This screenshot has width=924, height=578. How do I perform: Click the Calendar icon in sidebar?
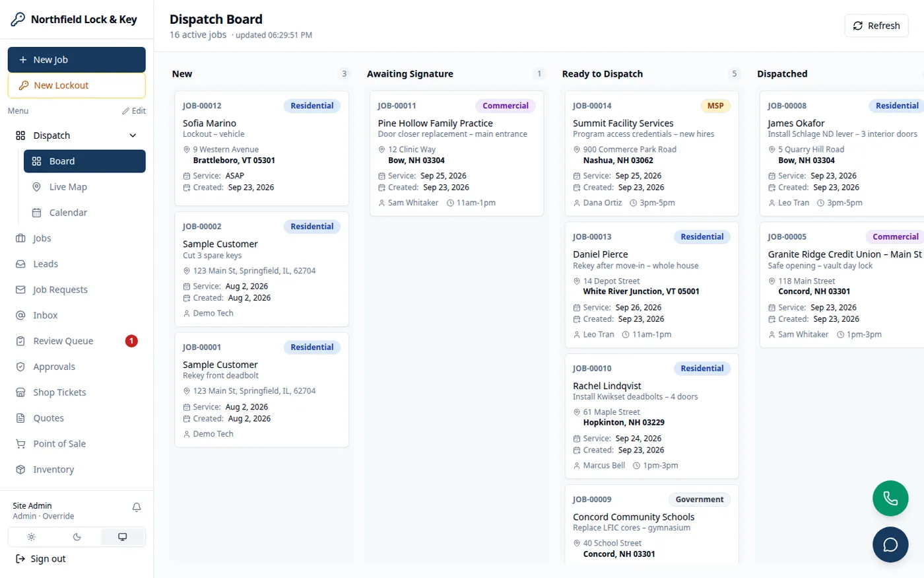coord(37,213)
